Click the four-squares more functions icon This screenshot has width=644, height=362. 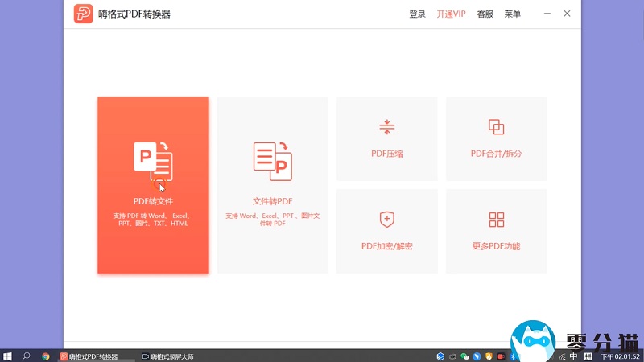(497, 220)
